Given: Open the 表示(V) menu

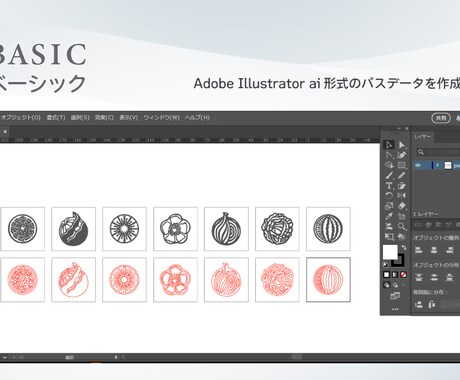Looking at the screenshot, I should pyautogui.click(x=129, y=117).
